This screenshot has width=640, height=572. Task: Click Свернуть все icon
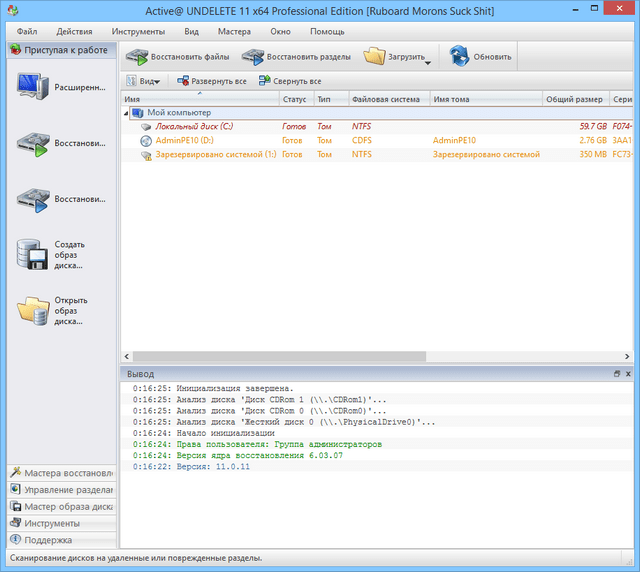[264, 81]
